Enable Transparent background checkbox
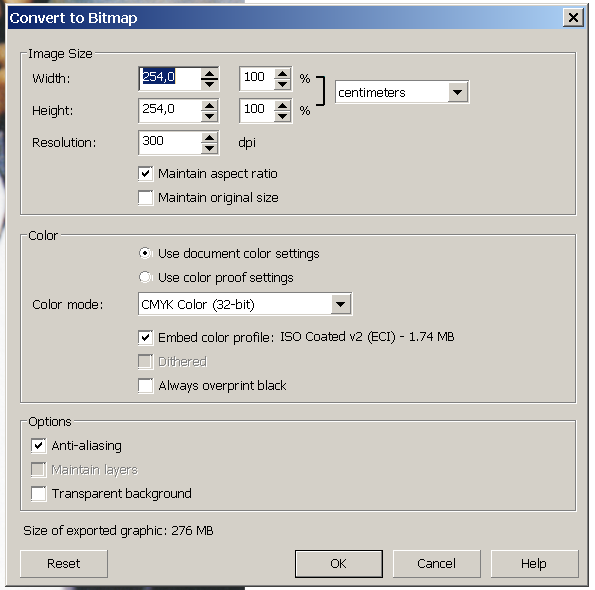This screenshot has height=590, width=595. 39,494
